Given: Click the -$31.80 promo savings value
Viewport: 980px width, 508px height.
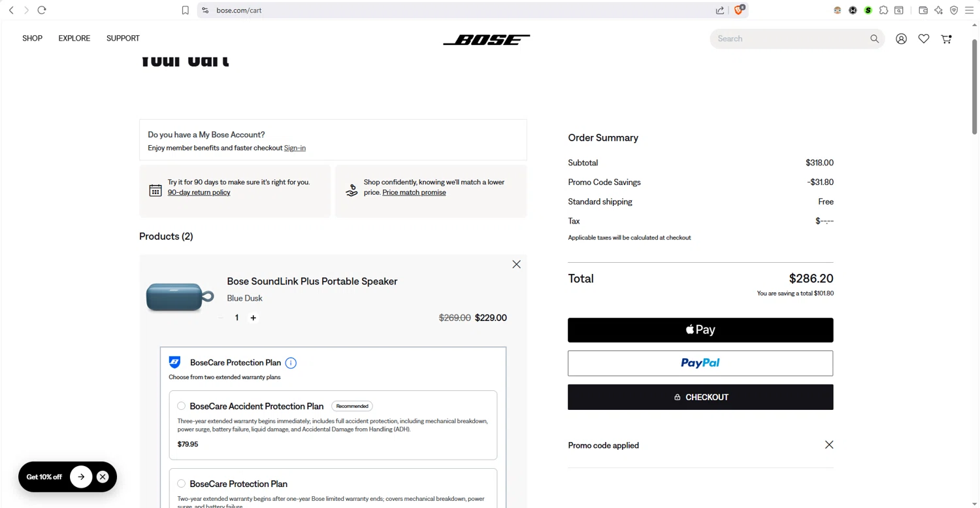Looking at the screenshot, I should [820, 182].
